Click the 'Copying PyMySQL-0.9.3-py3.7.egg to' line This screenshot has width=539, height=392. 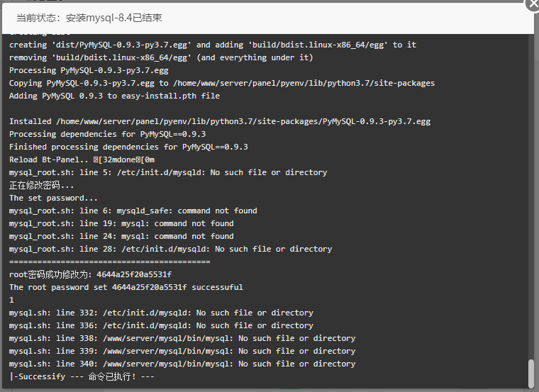click(x=222, y=83)
